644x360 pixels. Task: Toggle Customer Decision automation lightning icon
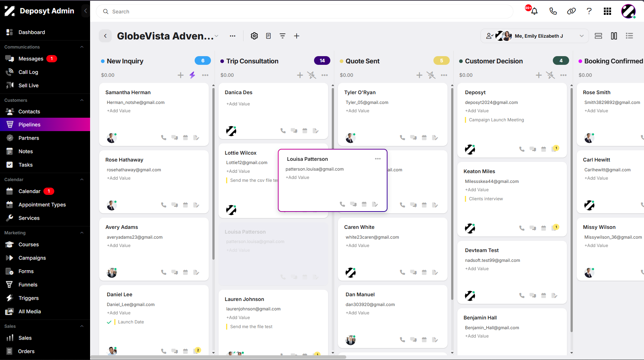tap(550, 75)
